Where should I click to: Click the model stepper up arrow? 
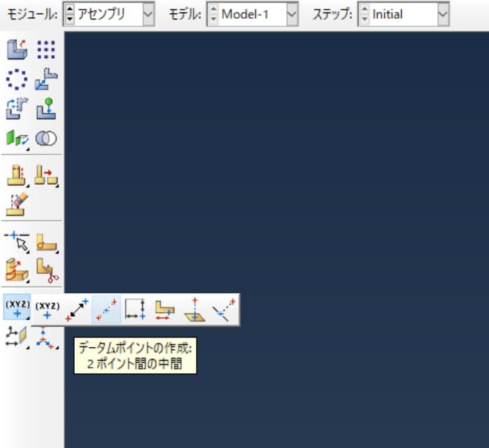(x=213, y=9)
